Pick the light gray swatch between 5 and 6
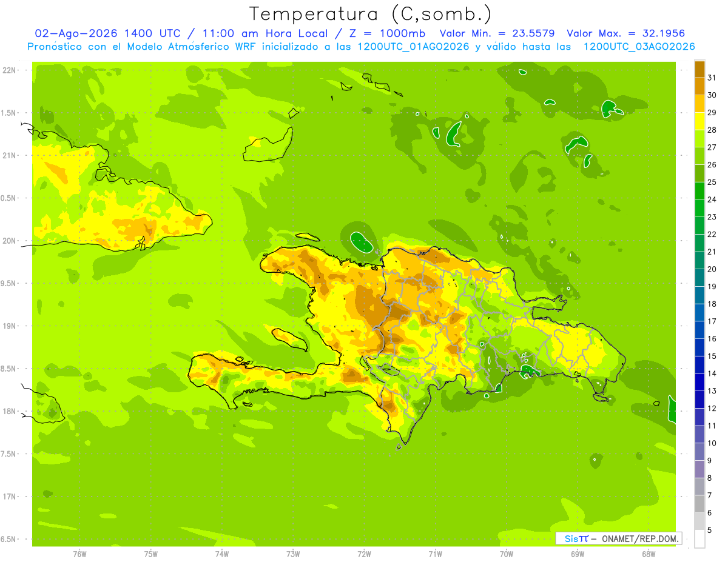728x562 pixels. 699,521
